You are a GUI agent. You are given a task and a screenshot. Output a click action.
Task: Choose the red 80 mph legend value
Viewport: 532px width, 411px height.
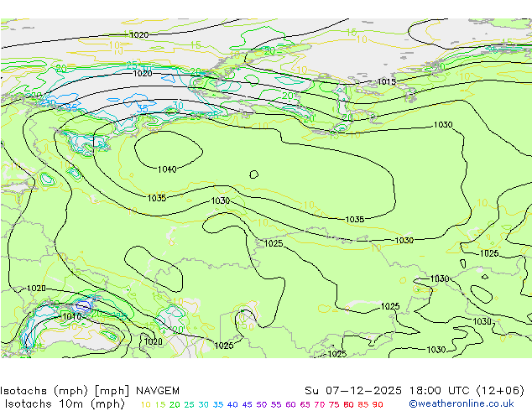point(348,404)
